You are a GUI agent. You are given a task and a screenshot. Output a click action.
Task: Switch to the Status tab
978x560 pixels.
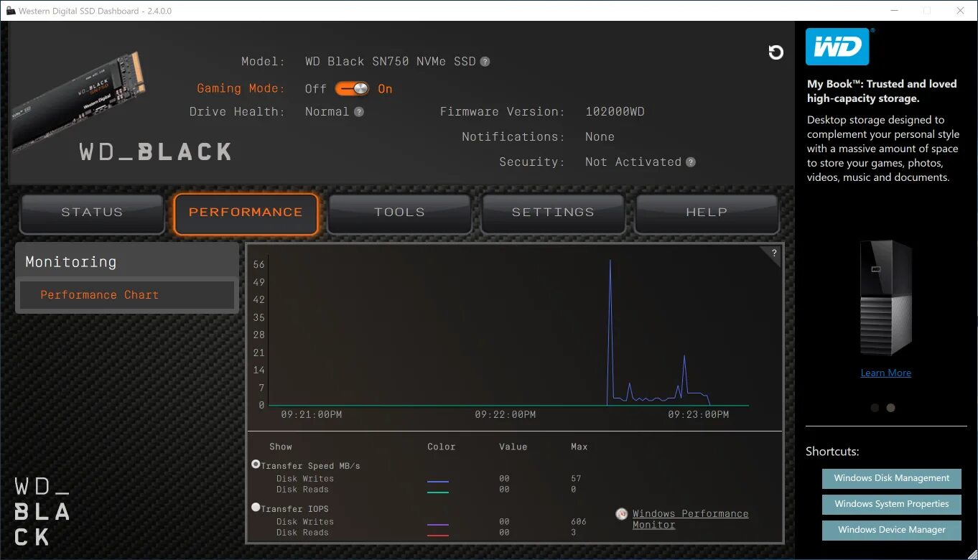coord(92,213)
